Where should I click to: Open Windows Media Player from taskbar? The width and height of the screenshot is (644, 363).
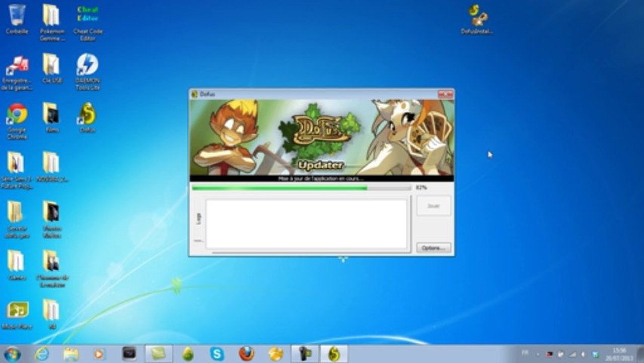[99, 354]
